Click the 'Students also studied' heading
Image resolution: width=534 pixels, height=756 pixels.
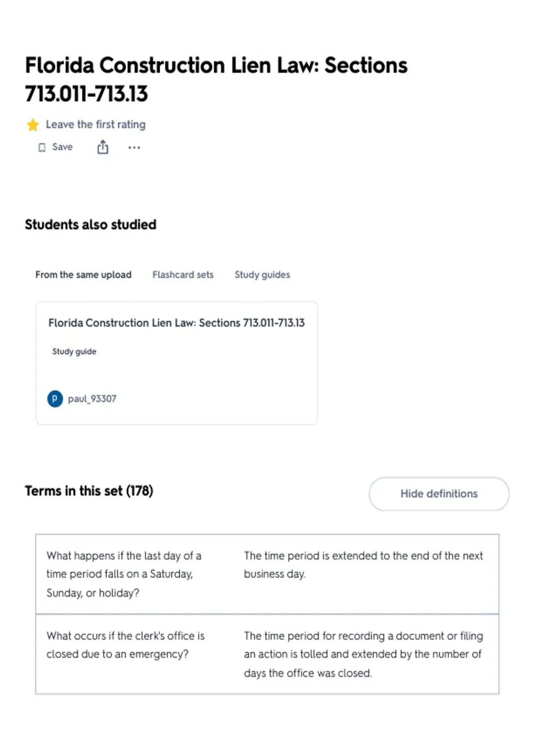[91, 225]
